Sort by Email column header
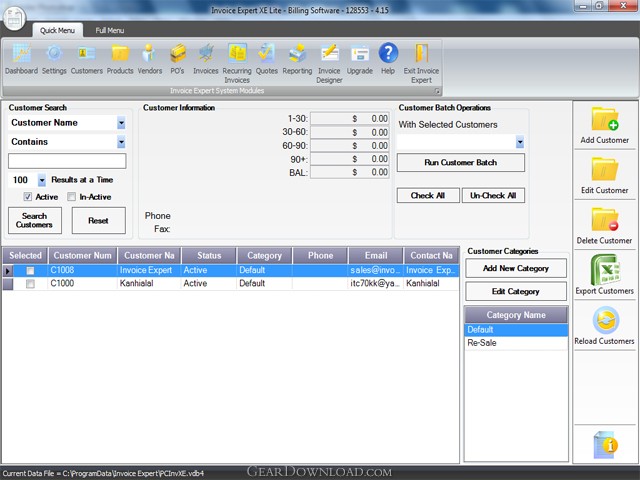Viewport: 640px width, 480px height. [376, 256]
